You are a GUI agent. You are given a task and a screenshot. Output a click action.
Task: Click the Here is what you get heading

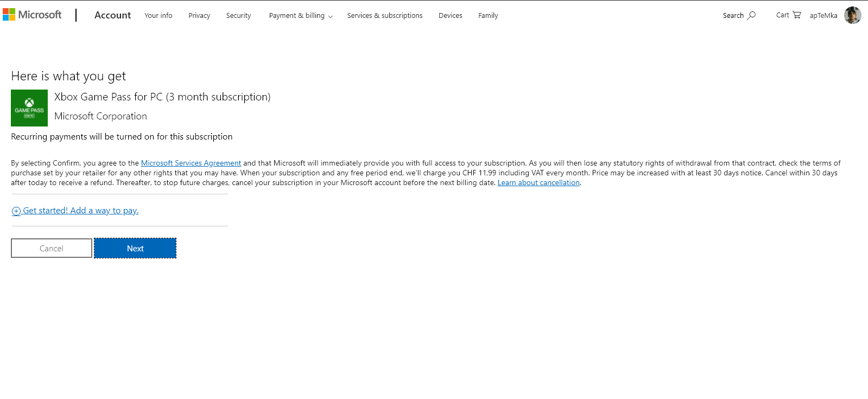point(68,76)
